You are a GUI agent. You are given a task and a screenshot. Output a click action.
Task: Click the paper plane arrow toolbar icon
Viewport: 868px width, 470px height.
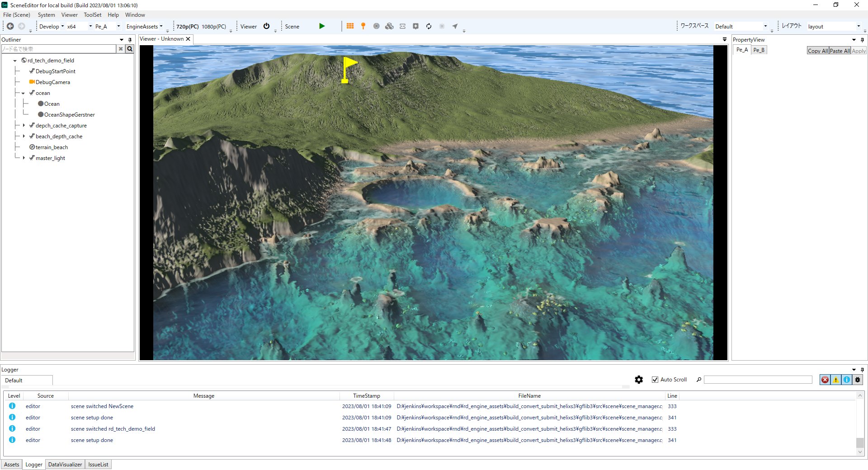tap(455, 26)
